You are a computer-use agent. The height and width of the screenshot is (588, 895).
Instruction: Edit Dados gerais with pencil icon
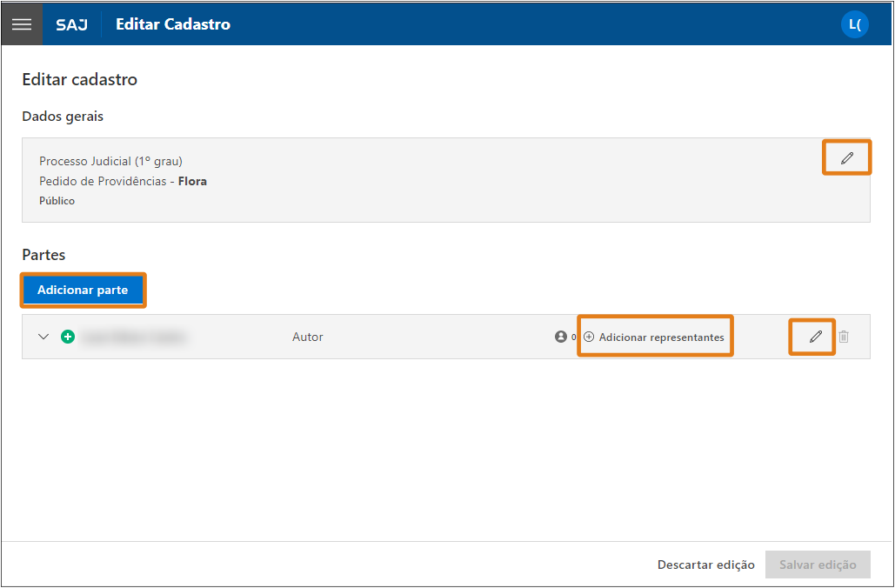[846, 158]
